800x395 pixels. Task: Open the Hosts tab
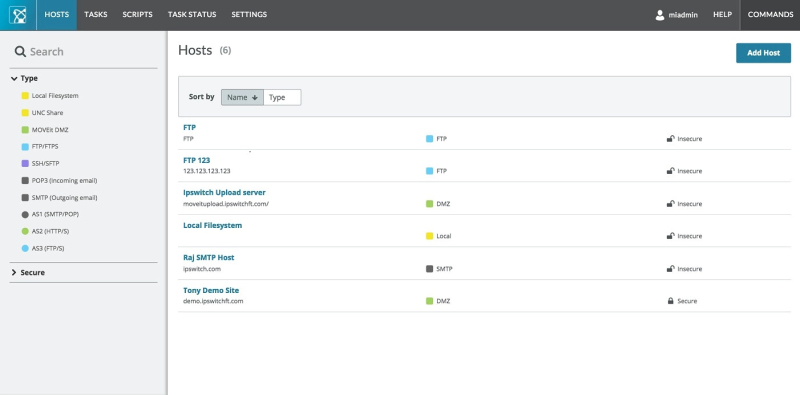(57, 15)
